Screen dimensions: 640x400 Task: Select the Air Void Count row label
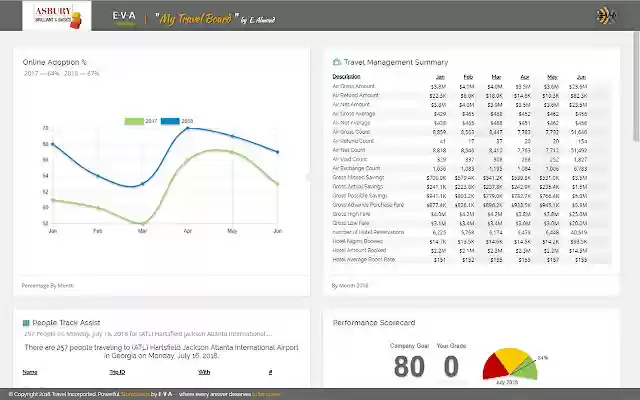click(350, 159)
